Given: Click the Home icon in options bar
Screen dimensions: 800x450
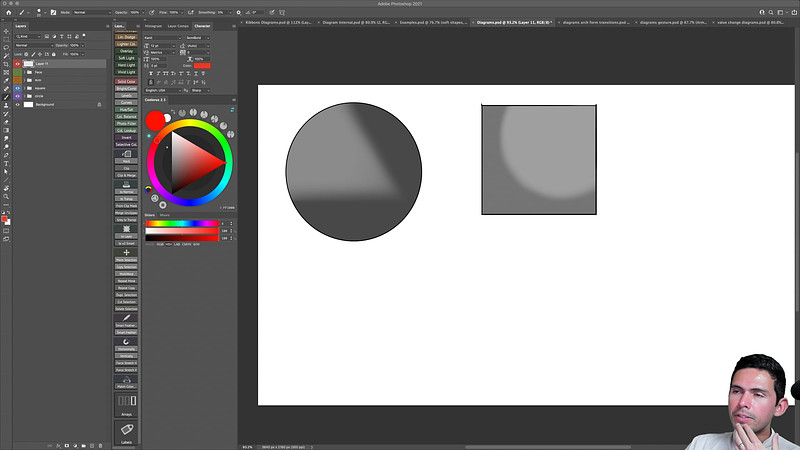Looking at the screenshot, I should [7, 12].
